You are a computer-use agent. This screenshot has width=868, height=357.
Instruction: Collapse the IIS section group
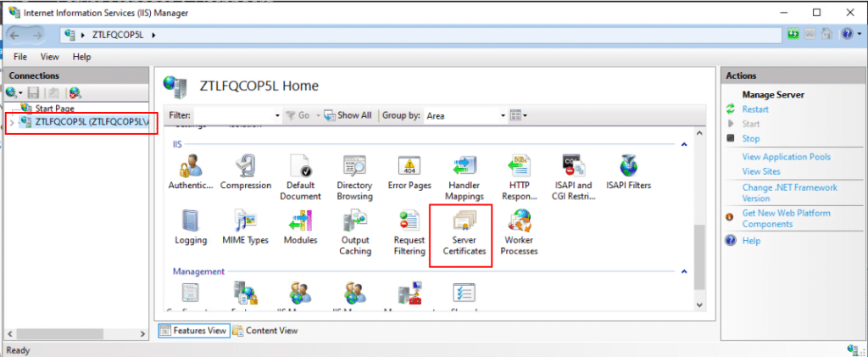pyautogui.click(x=684, y=144)
